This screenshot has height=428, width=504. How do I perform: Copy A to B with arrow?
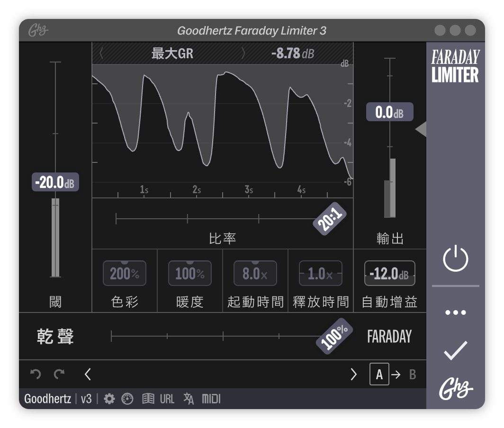pyautogui.click(x=396, y=374)
